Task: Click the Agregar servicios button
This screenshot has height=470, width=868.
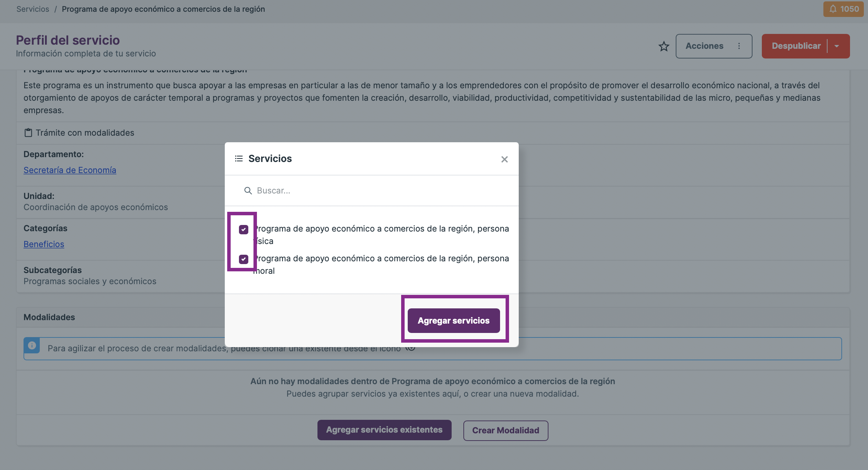Action: [454, 320]
